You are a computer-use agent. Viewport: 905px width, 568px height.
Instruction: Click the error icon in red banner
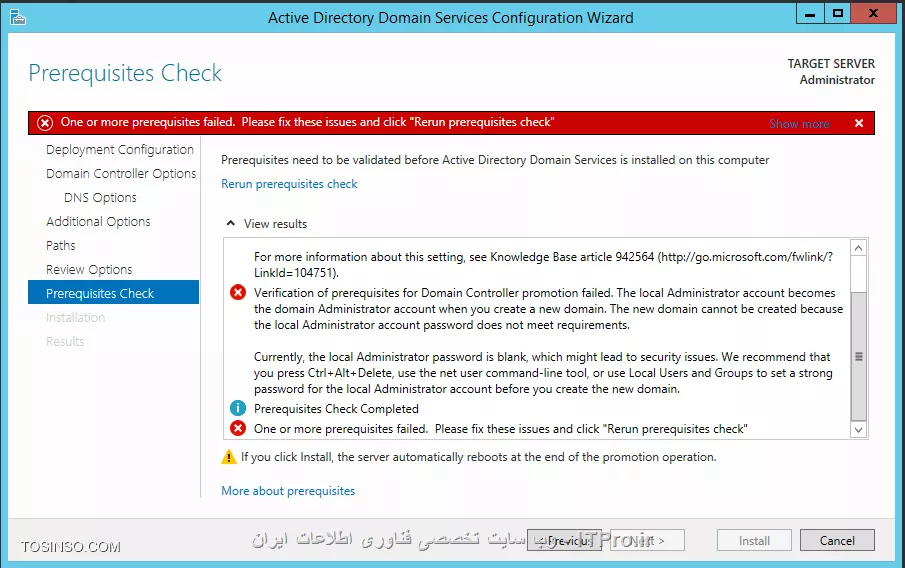coord(45,122)
